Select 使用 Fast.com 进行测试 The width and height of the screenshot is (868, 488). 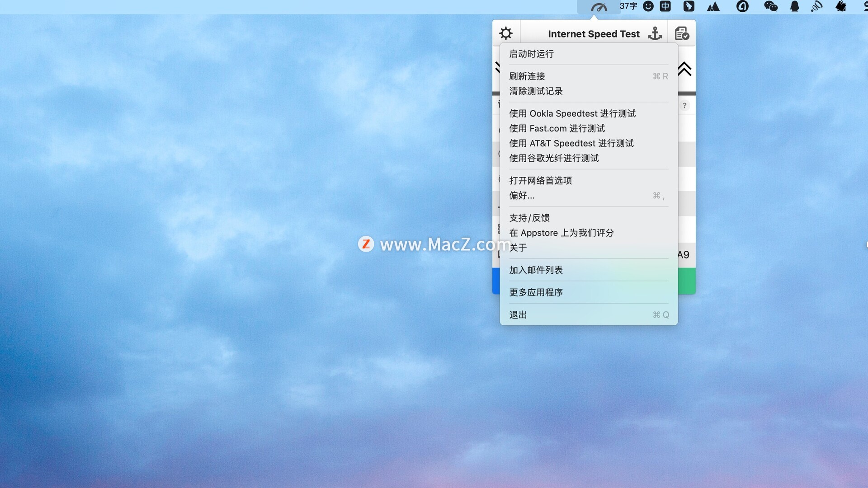click(589, 128)
